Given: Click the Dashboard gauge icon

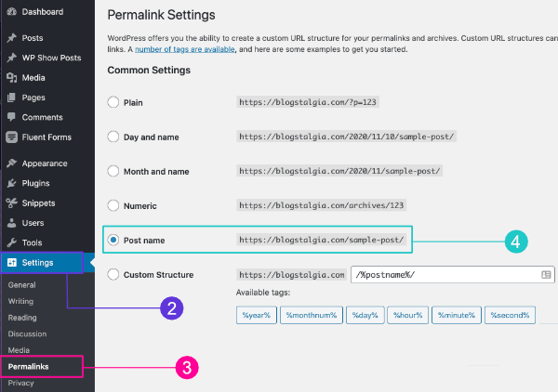Looking at the screenshot, I should (12, 12).
